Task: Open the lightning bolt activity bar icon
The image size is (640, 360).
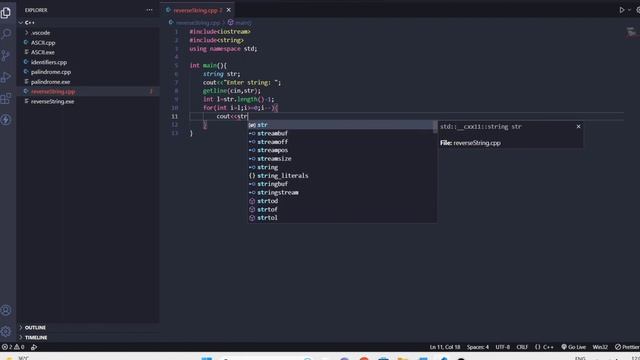Action: tap(6, 120)
